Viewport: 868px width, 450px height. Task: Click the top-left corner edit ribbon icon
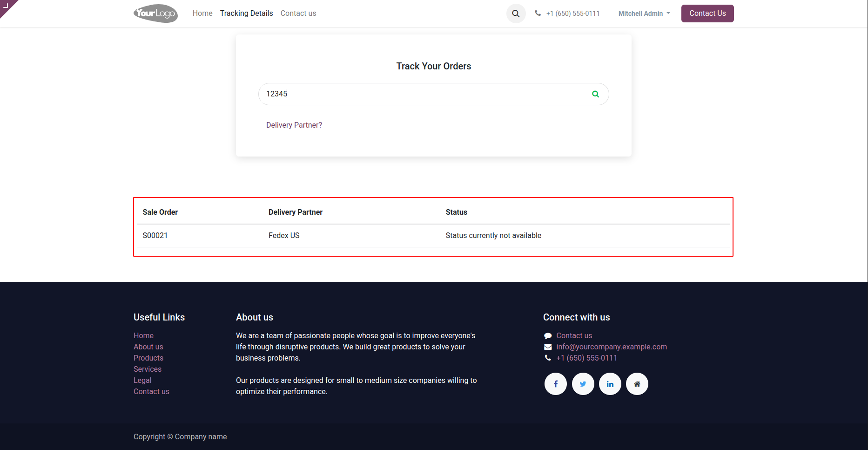pos(6,6)
